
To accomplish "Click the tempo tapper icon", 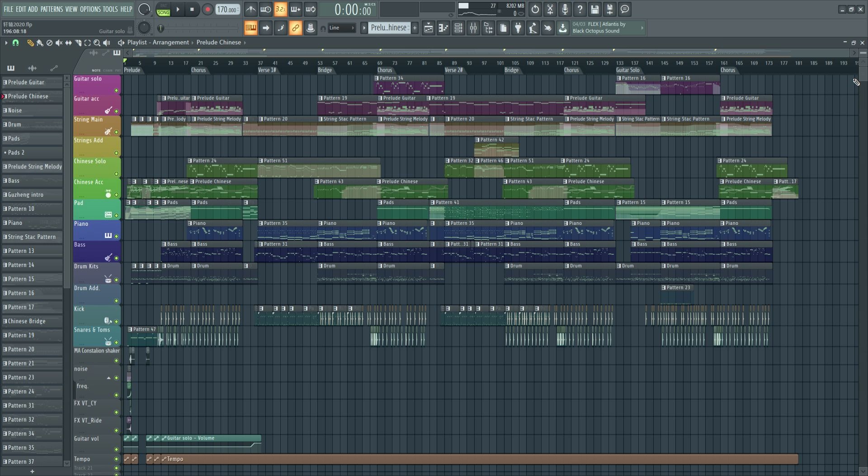I will (533, 28).
